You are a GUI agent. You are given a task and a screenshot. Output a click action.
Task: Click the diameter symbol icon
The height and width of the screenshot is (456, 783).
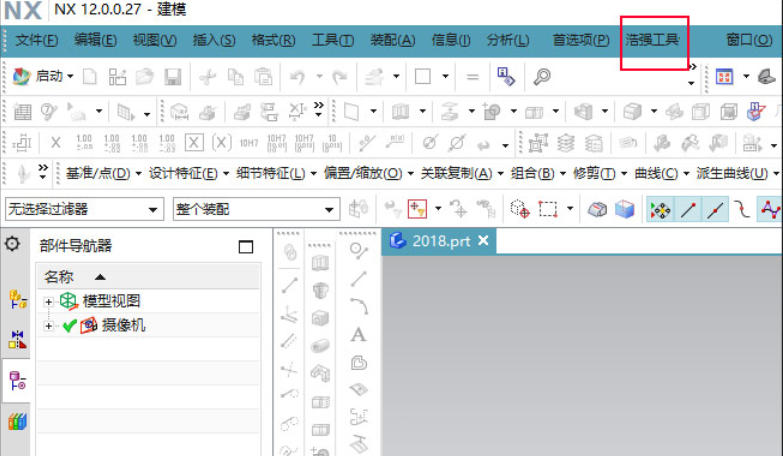tap(429, 143)
